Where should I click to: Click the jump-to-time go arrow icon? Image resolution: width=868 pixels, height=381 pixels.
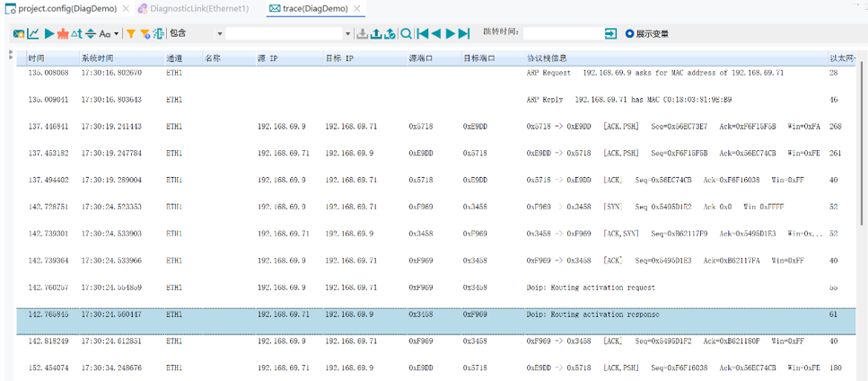610,34
